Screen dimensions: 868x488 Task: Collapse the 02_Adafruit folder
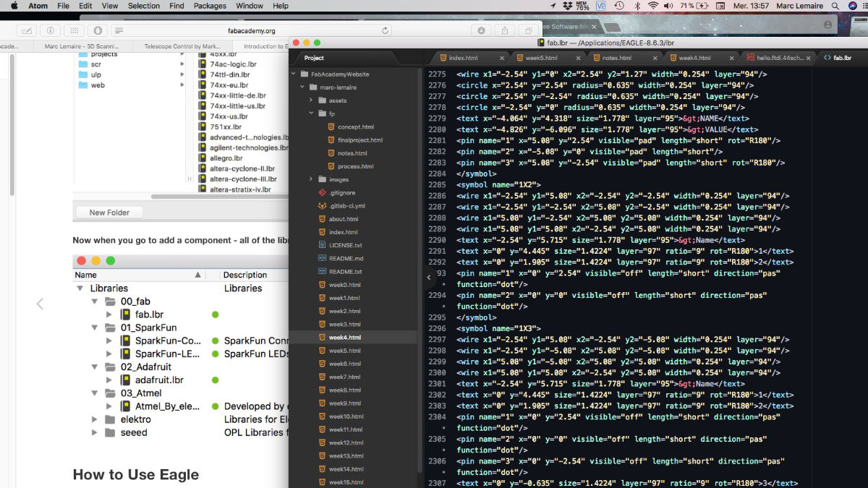click(95, 367)
